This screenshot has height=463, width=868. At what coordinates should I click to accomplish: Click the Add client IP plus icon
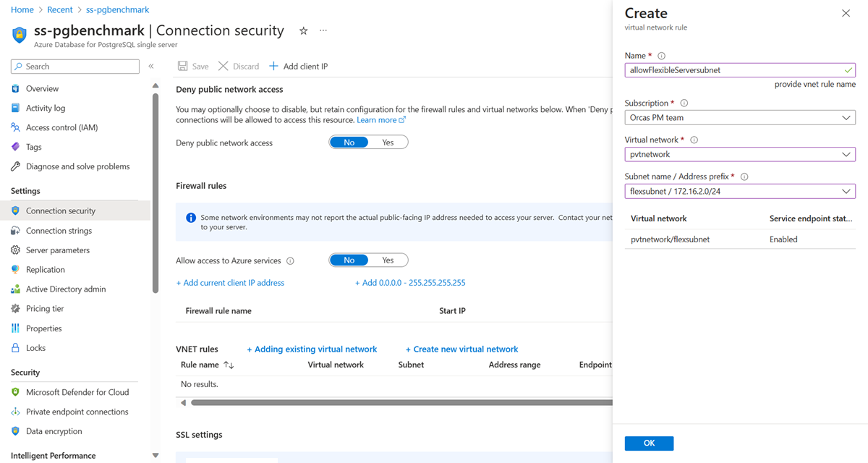pyautogui.click(x=273, y=67)
